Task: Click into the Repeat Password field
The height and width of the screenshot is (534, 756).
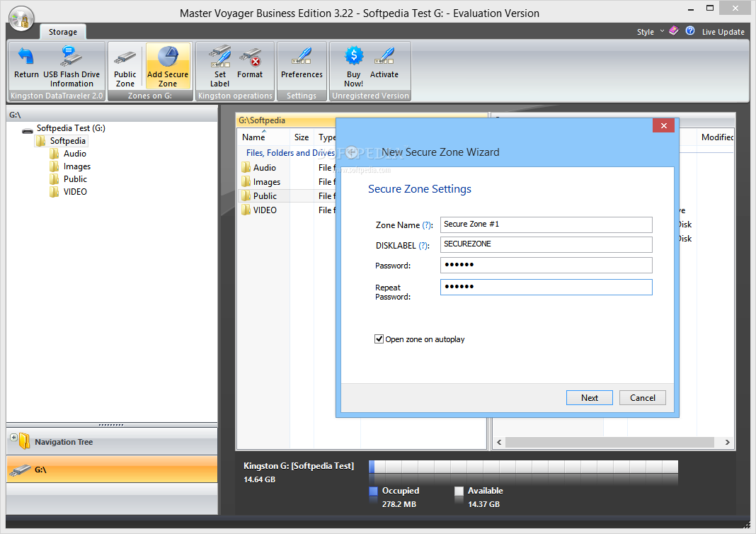Action: pyautogui.click(x=546, y=287)
